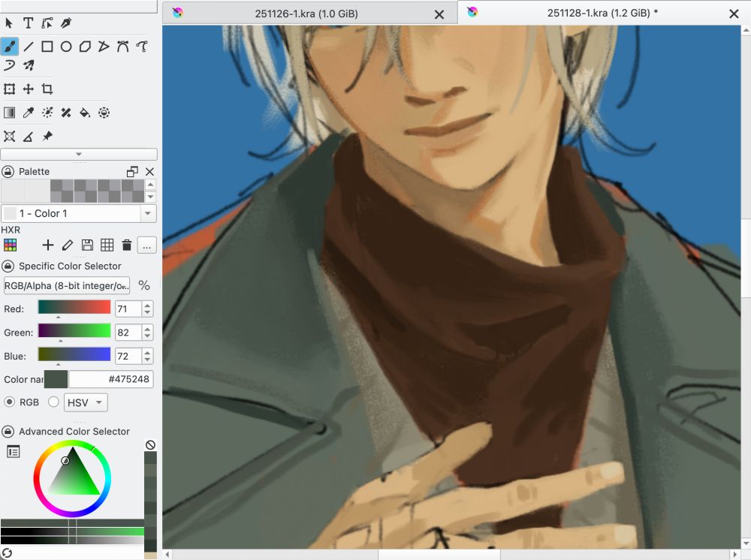Open the RGB/Alpha color model dropdown

66,285
